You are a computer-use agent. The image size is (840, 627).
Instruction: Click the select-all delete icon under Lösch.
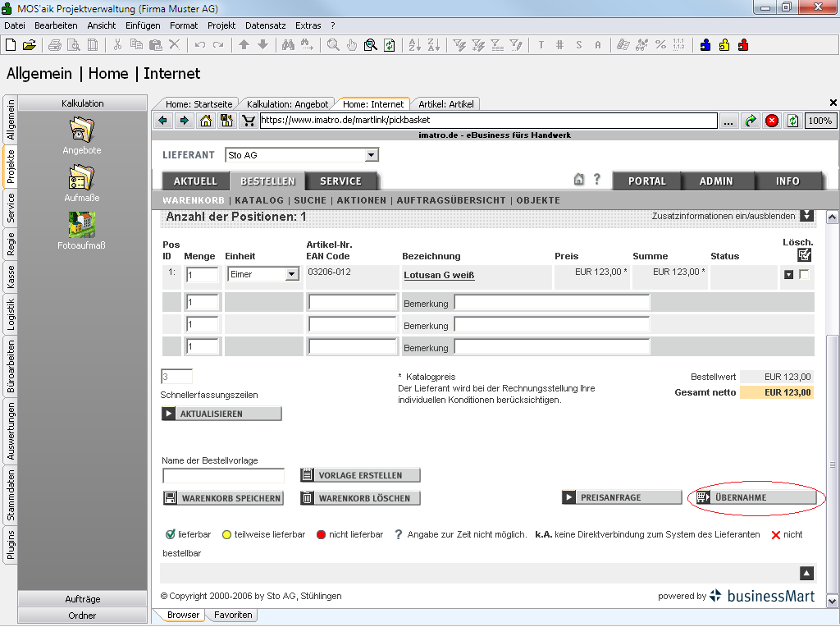point(804,255)
